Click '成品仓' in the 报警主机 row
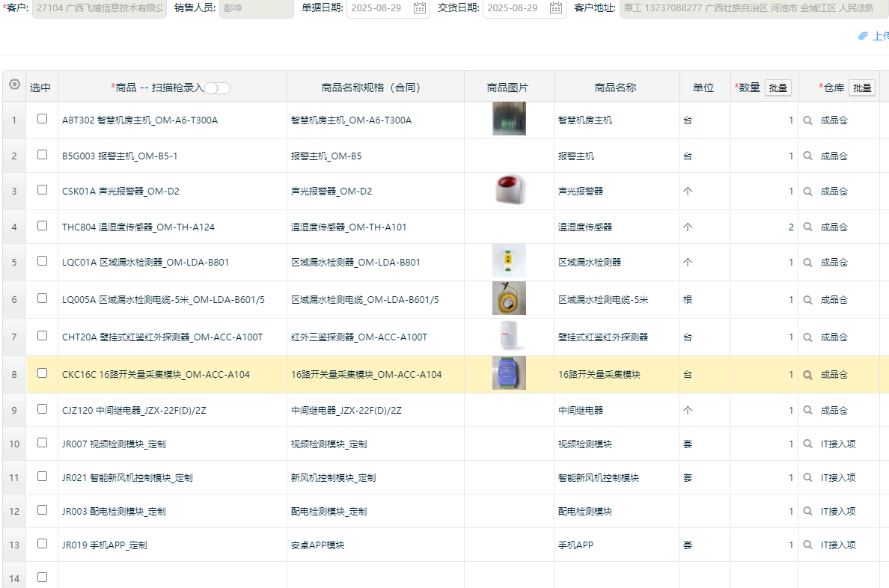The image size is (889, 588). coord(834,156)
